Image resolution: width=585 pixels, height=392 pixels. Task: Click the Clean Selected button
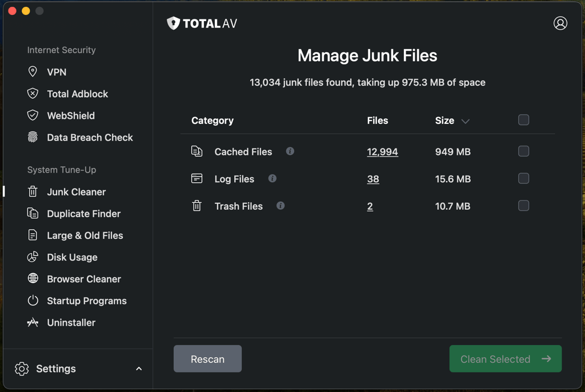click(505, 358)
